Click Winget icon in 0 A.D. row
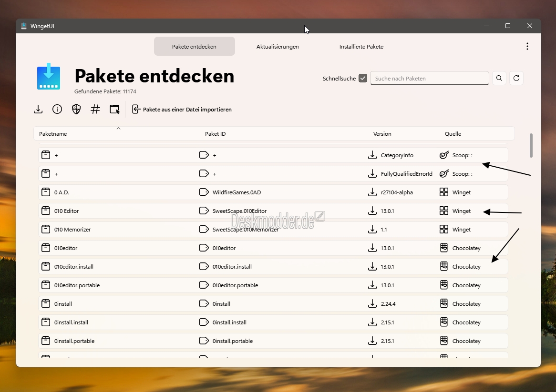 444,192
